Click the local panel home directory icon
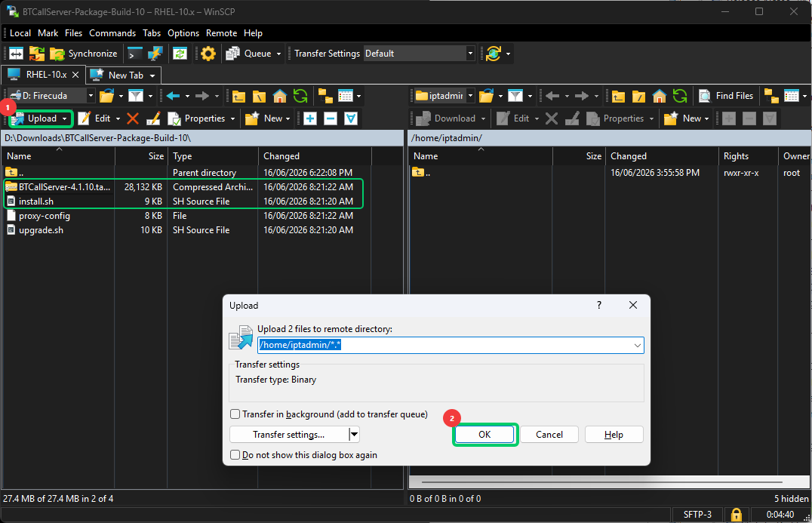812x523 pixels. coord(280,96)
